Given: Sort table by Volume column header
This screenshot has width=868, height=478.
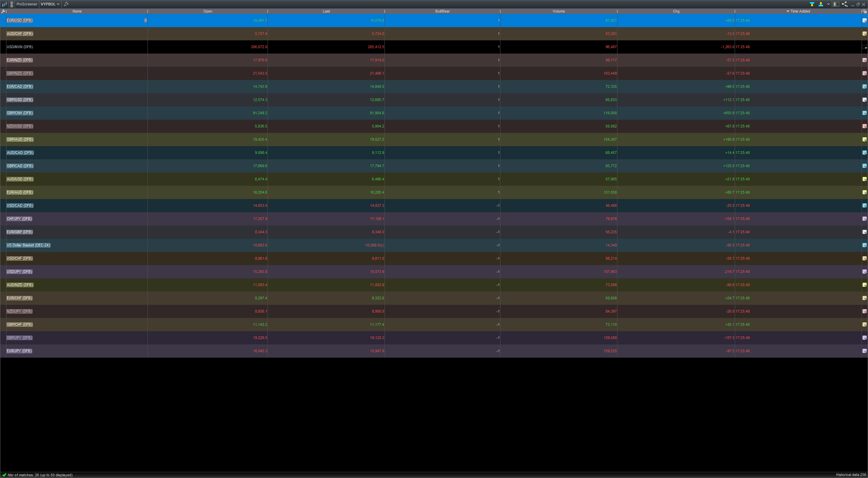Looking at the screenshot, I should [x=558, y=12].
